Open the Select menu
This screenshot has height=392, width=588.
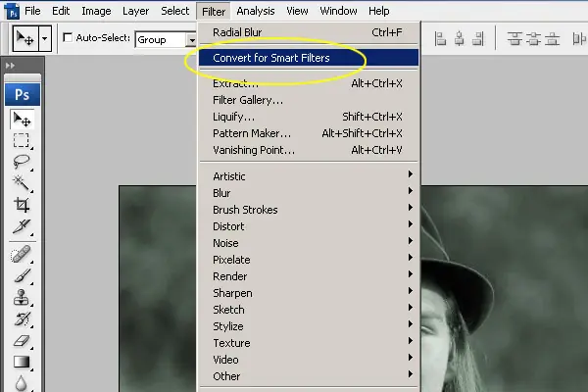[x=175, y=11]
